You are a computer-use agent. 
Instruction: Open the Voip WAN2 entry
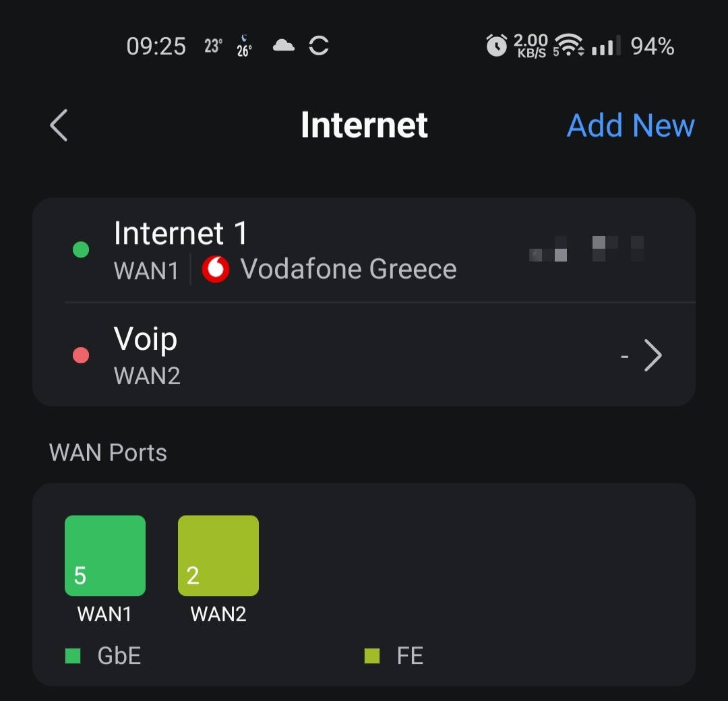tap(364, 355)
